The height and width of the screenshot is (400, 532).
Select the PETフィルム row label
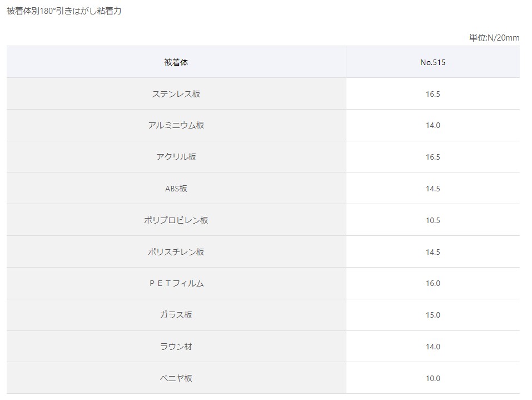click(176, 283)
